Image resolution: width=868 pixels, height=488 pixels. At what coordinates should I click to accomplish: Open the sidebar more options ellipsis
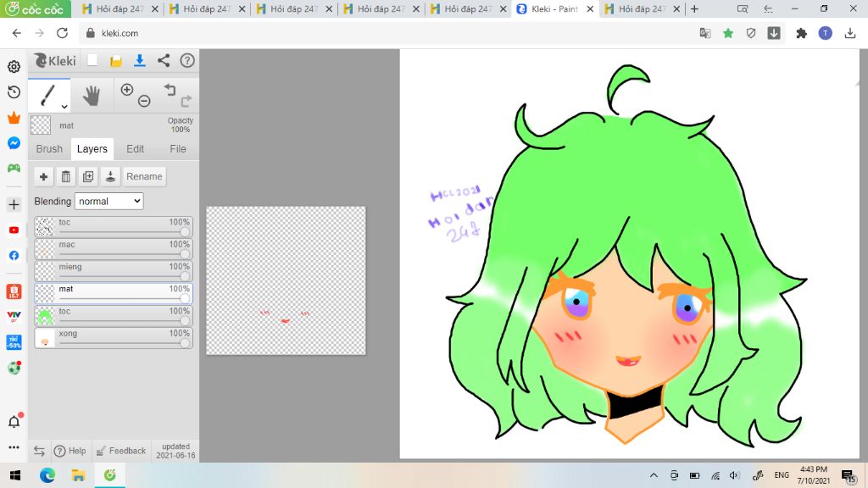(x=14, y=447)
